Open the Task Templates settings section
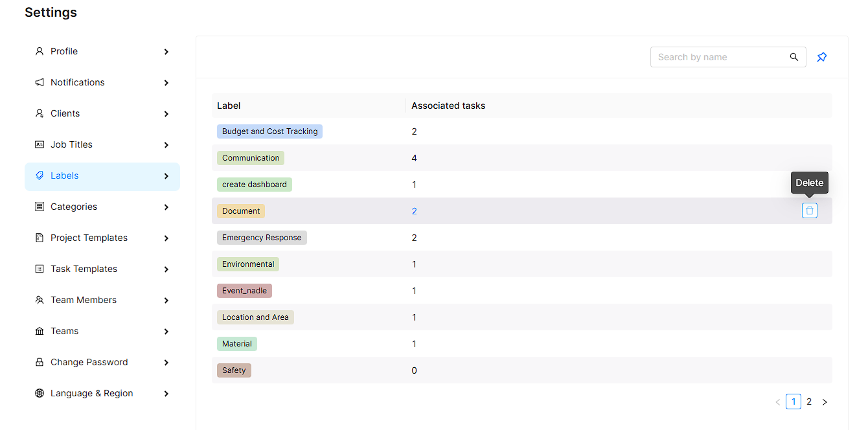 click(84, 269)
